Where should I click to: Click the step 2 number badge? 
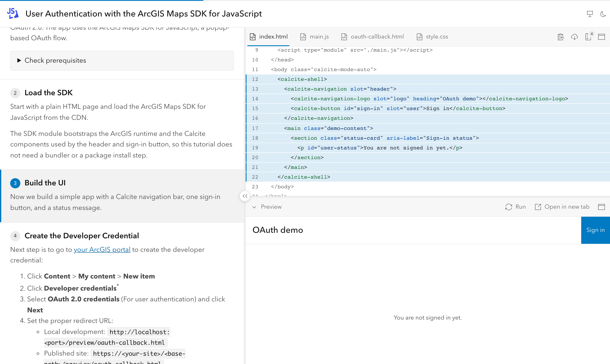(15, 93)
